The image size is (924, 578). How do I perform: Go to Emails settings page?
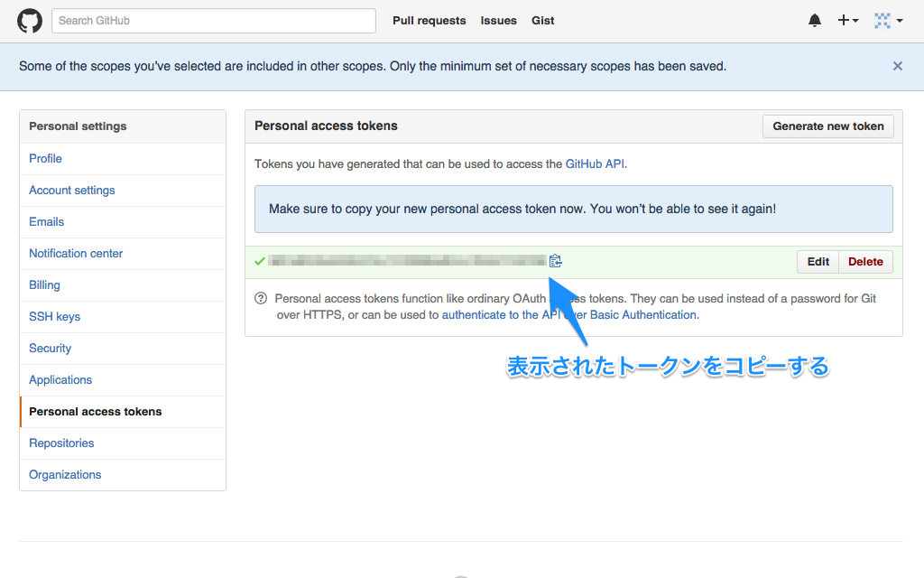point(47,222)
